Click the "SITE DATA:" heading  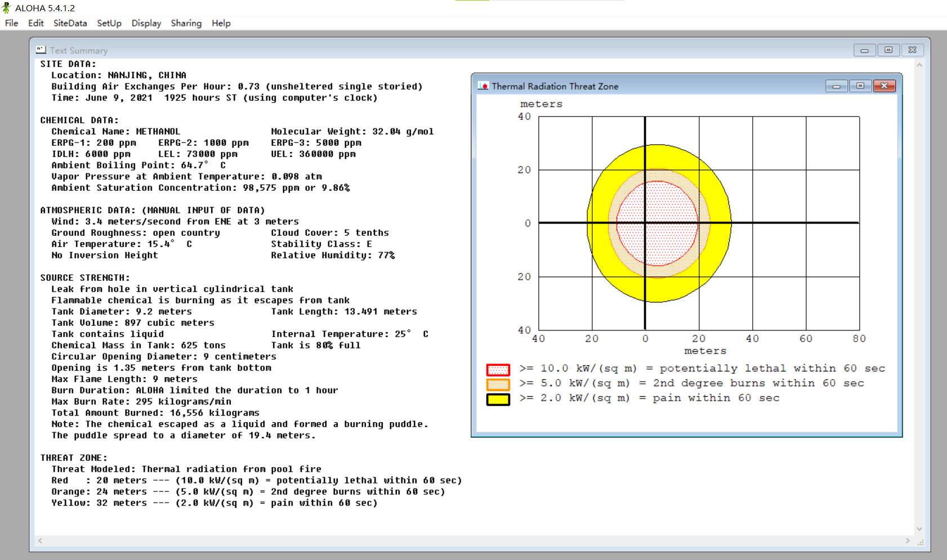pyautogui.click(x=68, y=64)
